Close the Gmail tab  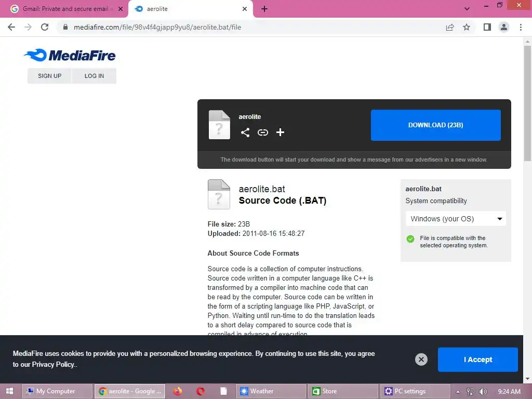tap(121, 9)
